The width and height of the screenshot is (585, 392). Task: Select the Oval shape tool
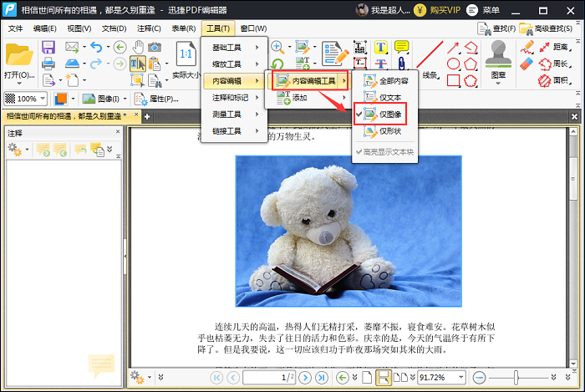point(453,64)
